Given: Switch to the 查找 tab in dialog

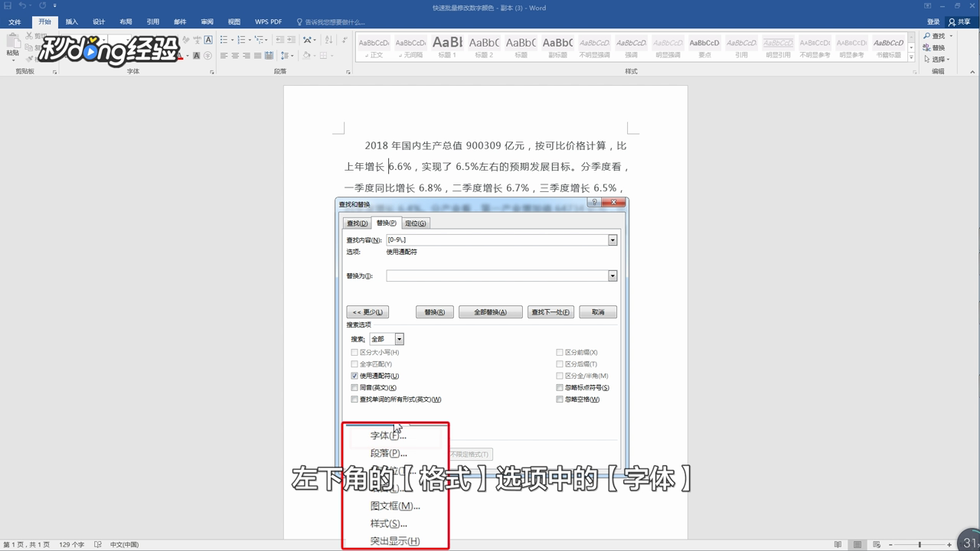Looking at the screenshot, I should [357, 223].
